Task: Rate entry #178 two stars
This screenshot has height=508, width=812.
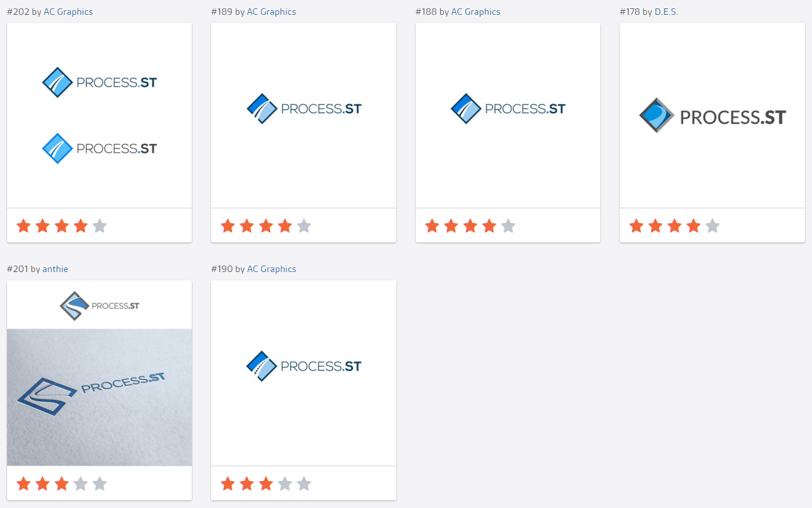Action: (656, 226)
